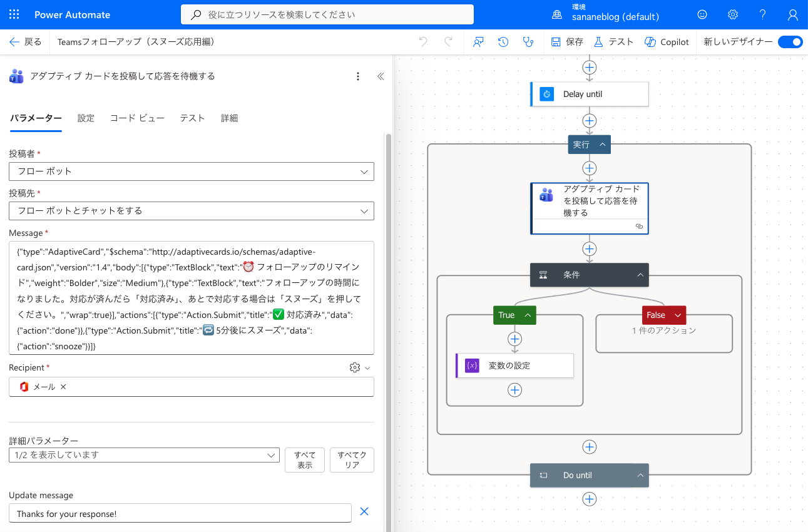Expand the False branch
Image resolution: width=808 pixels, height=532 pixels.
pyautogui.click(x=677, y=315)
